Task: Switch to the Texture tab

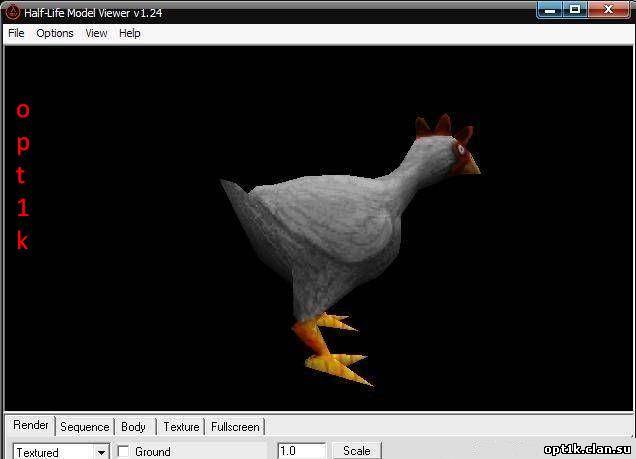Action: click(x=181, y=427)
